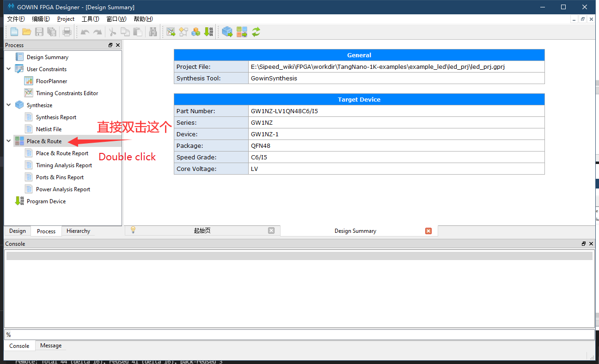Open the schematic viewer toolbar icon
This screenshot has width=599, height=364.
click(x=183, y=32)
